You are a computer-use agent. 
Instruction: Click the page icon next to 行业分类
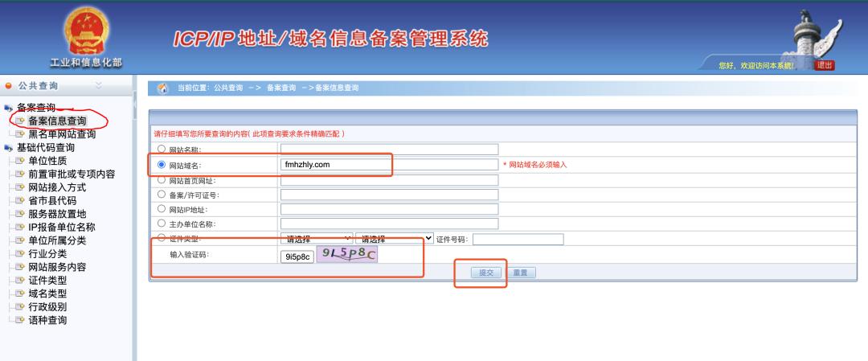[20, 253]
